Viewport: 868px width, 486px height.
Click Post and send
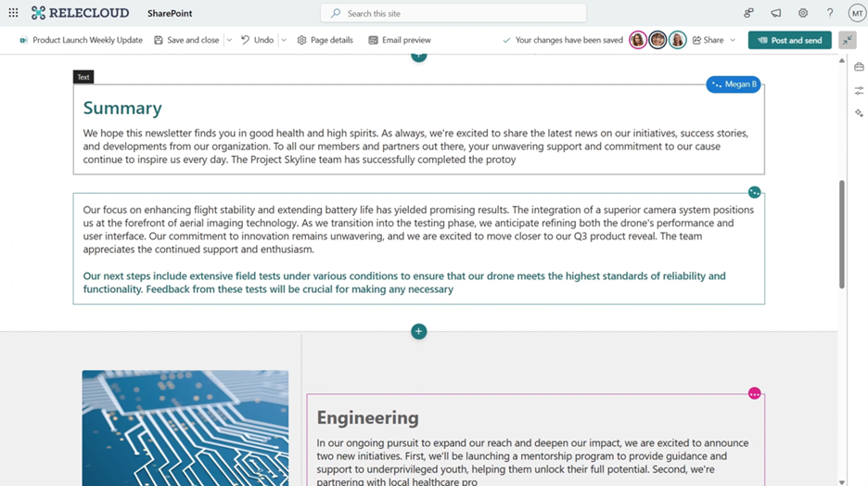click(x=789, y=40)
